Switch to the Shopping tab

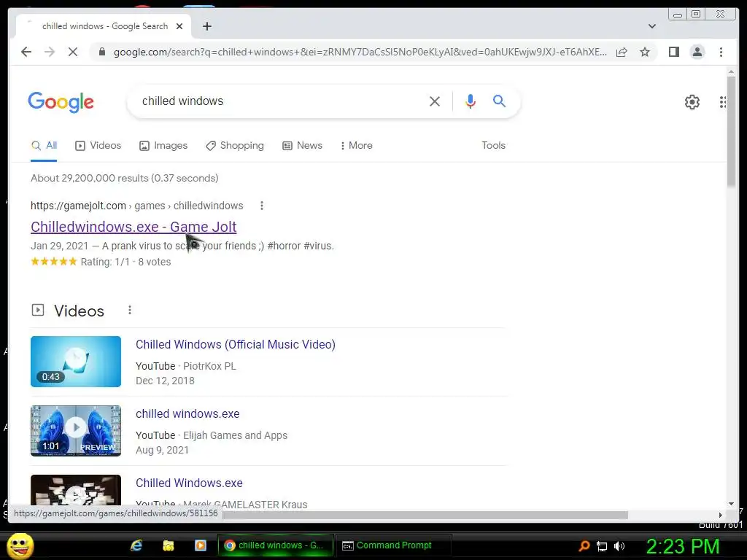[234, 146]
